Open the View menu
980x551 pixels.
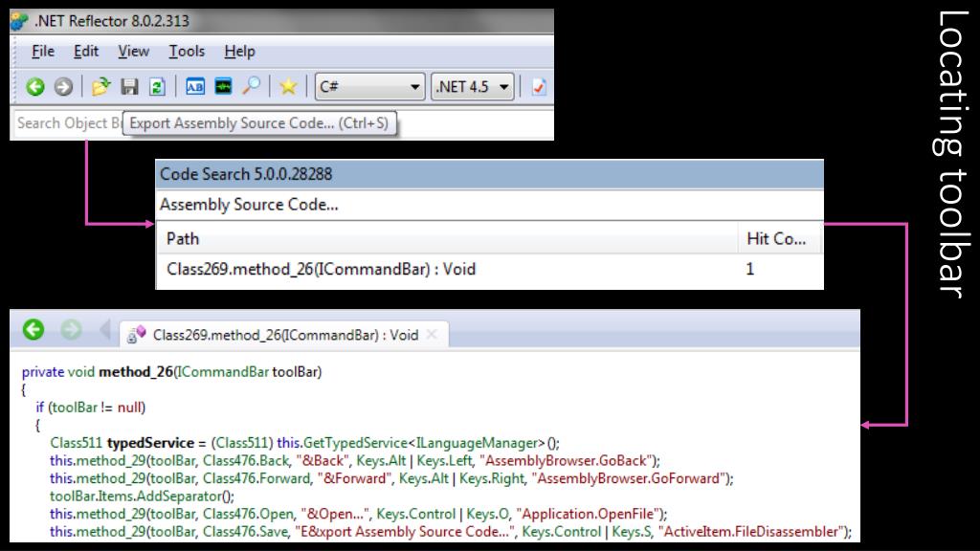coord(134,52)
